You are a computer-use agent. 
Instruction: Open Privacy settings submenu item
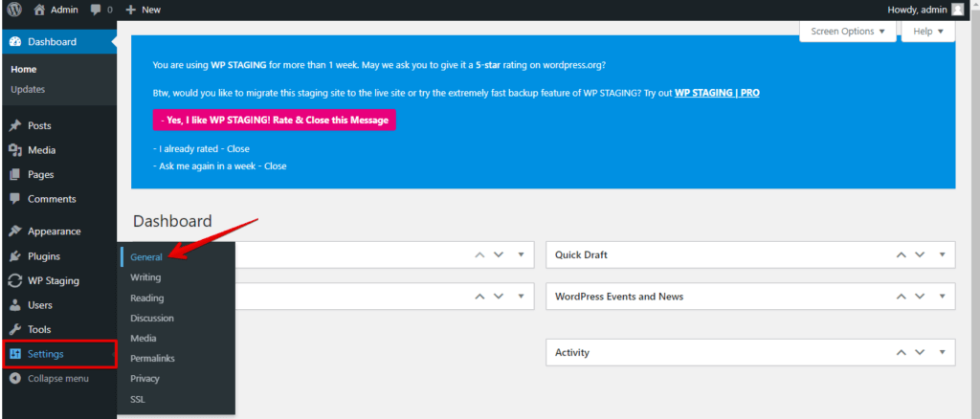145,379
